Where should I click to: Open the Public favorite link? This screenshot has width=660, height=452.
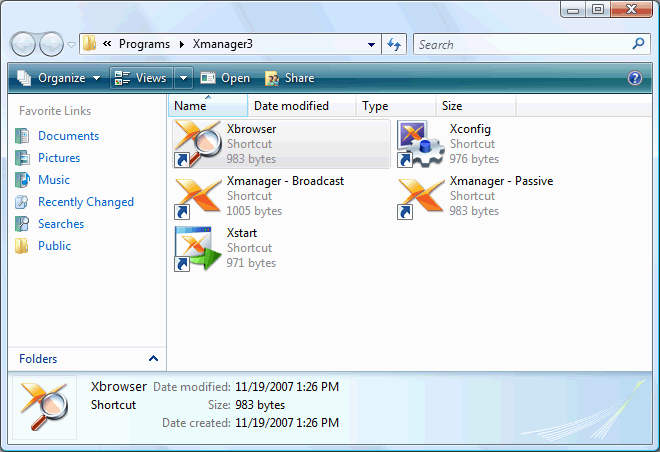pyautogui.click(x=54, y=246)
